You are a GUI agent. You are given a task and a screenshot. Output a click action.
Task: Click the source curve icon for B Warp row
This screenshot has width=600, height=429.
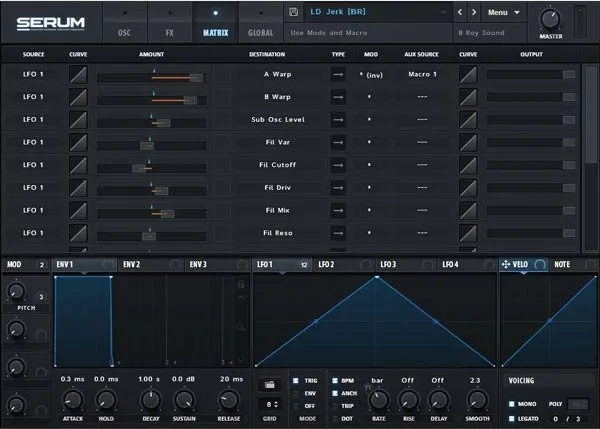(x=78, y=97)
